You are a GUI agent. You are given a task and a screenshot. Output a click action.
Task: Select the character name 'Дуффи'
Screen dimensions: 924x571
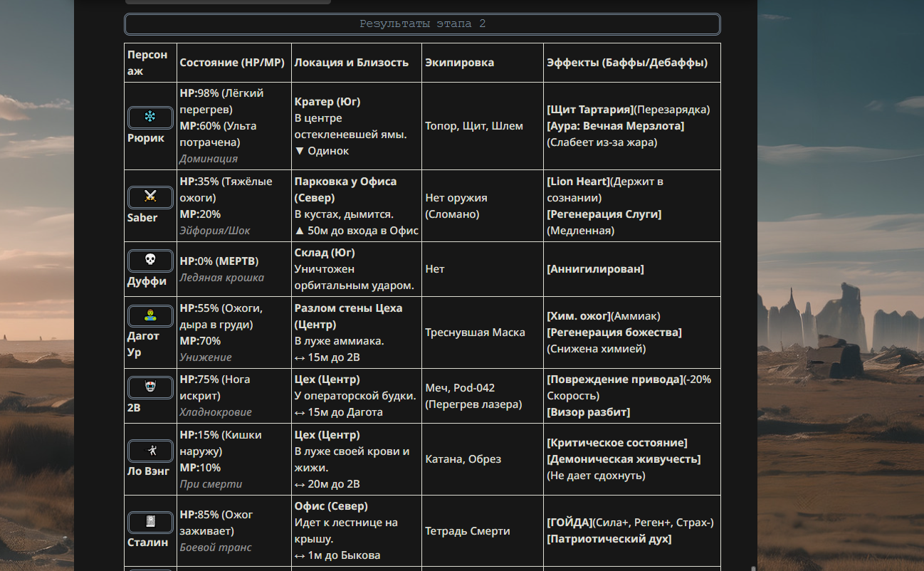(147, 281)
